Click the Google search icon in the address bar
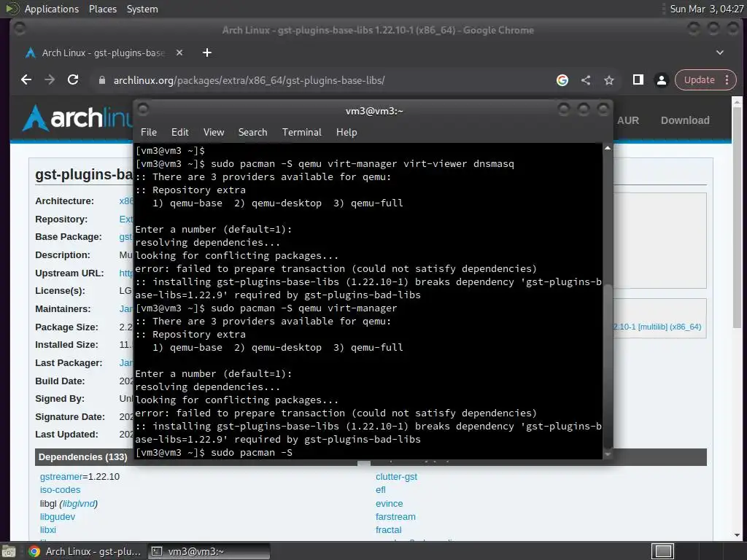747x560 pixels. [x=562, y=80]
